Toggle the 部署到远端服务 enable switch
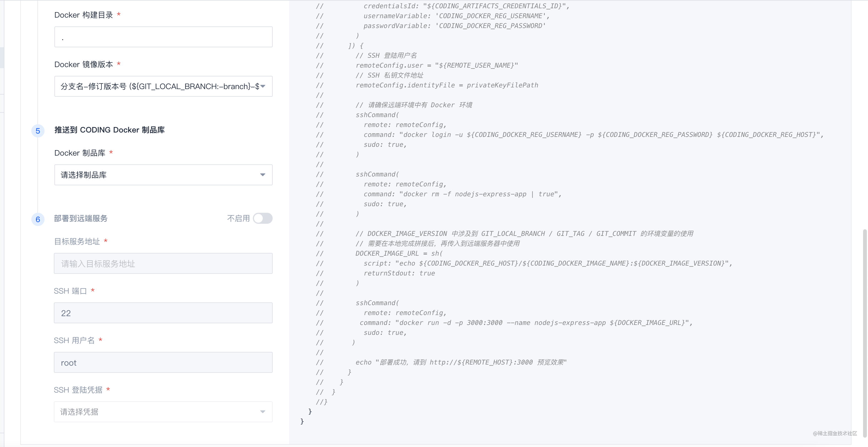868x447 pixels. coord(263,218)
